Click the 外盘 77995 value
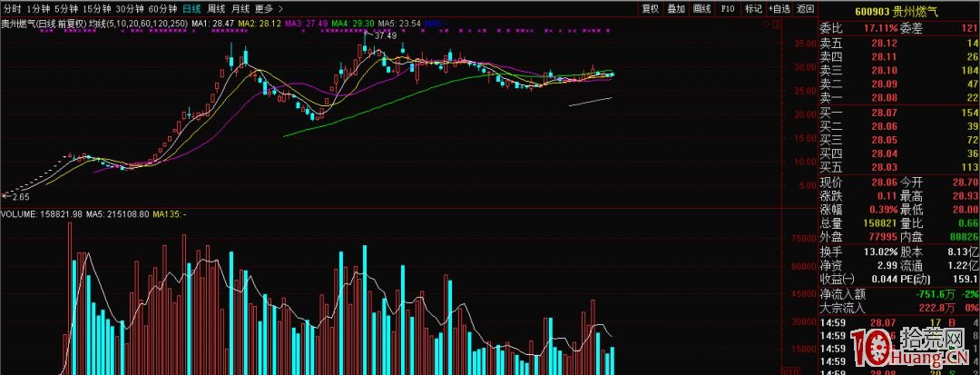This screenshot has width=980, height=375. (884, 238)
